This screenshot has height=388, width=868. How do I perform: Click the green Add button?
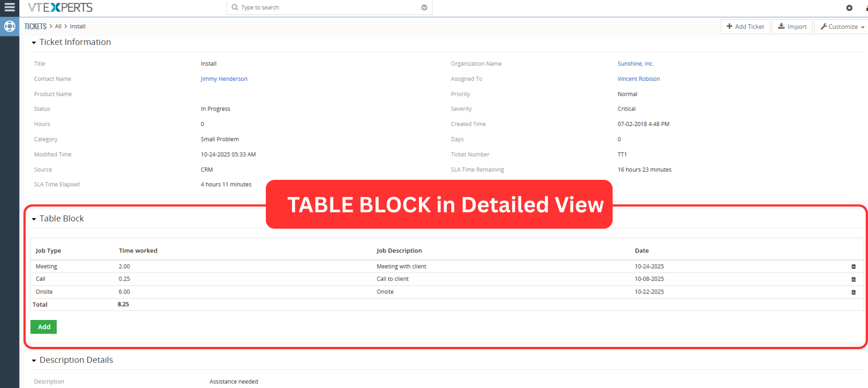point(44,327)
